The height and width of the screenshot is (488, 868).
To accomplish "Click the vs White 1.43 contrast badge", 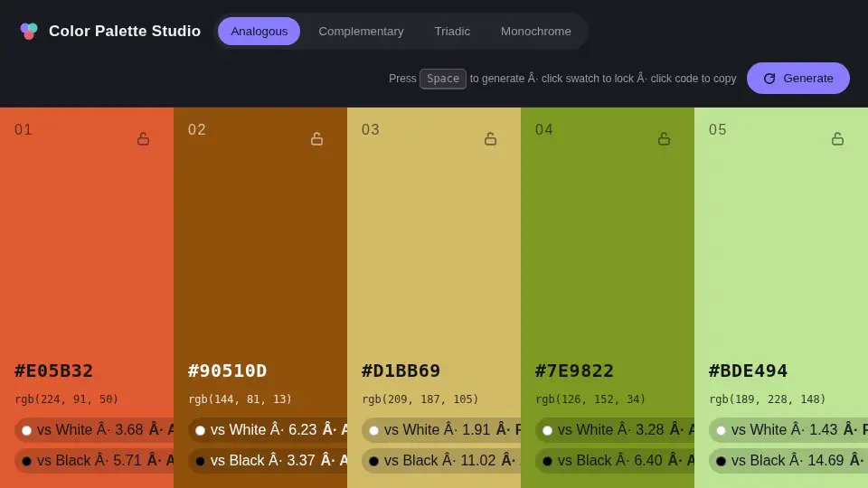I will [788, 430].
